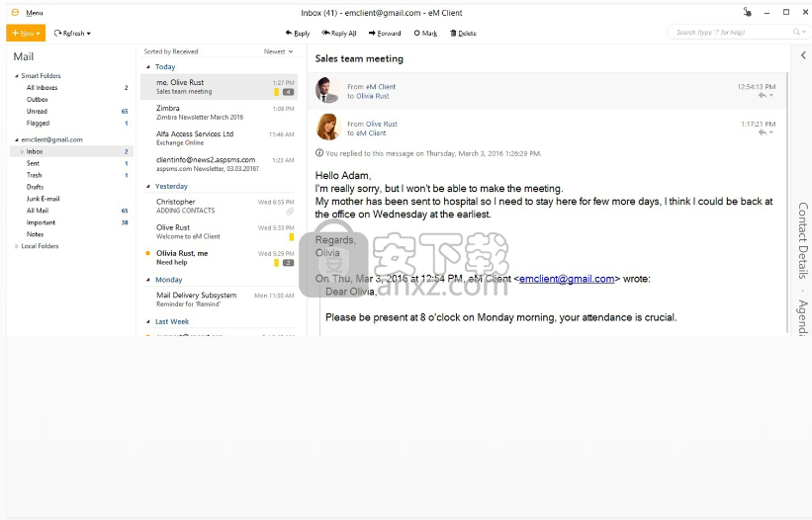
Task: Click reply arrow on 1:17:21 PM message
Action: click(763, 133)
